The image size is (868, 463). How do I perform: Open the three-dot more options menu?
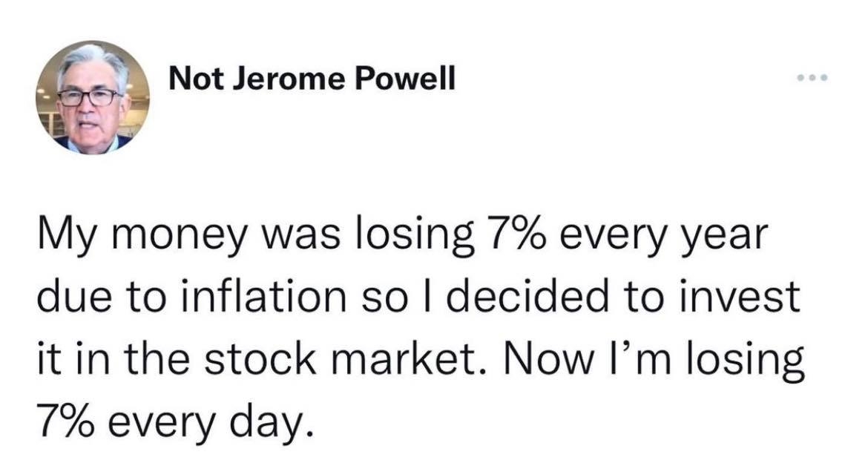click(x=812, y=78)
